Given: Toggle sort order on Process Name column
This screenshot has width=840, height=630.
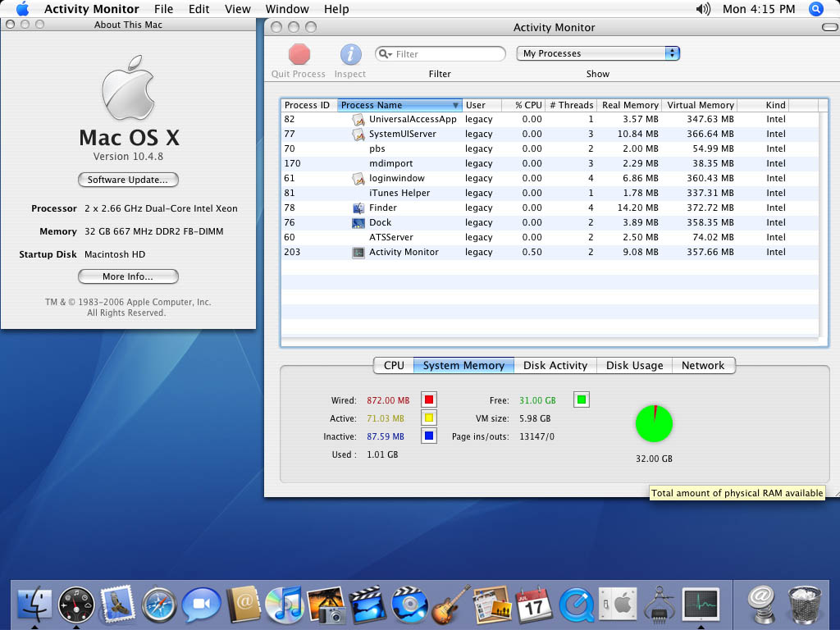Looking at the screenshot, I should pos(399,105).
